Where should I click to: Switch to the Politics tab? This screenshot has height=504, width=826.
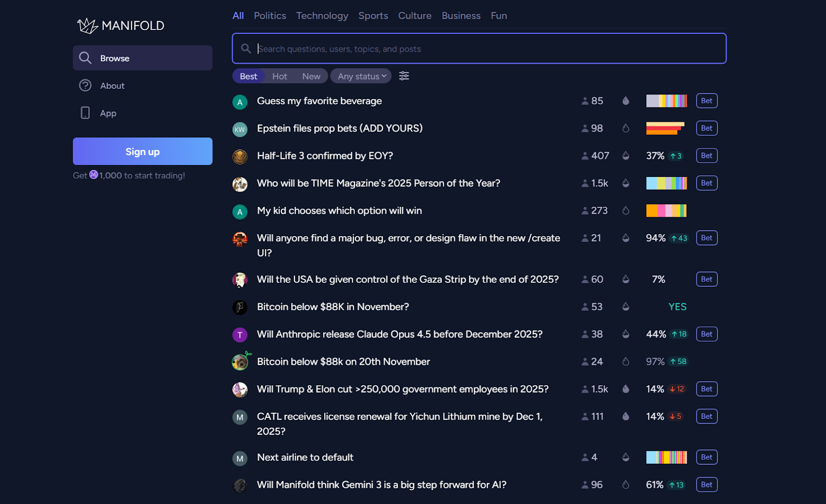269,15
